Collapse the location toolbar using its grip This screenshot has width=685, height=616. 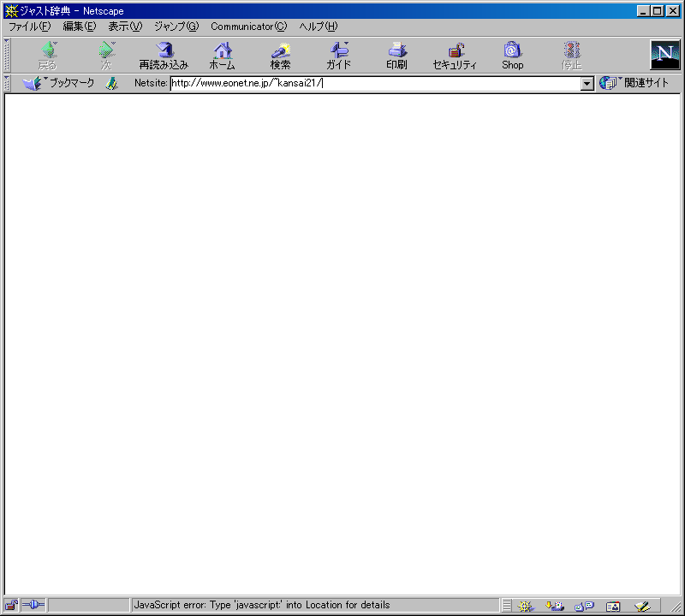pos(7,83)
